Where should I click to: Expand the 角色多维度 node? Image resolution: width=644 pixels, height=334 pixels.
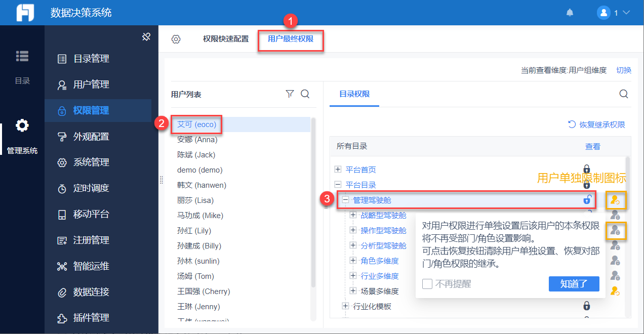(x=353, y=260)
